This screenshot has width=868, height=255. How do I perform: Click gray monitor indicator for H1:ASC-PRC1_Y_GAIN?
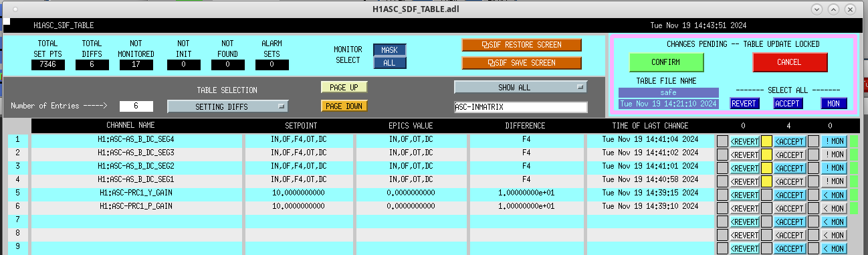click(813, 195)
